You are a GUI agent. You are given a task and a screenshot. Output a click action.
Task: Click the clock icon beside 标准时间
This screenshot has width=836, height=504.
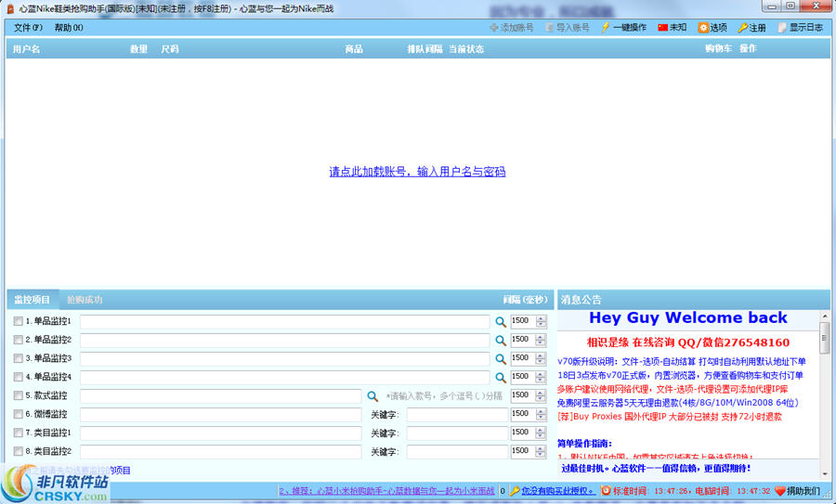coord(607,491)
